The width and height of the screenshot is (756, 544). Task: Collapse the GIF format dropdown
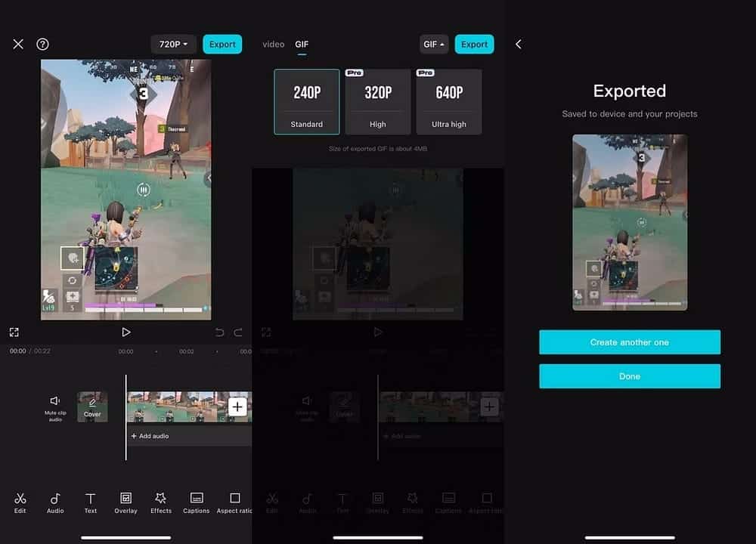coord(435,45)
